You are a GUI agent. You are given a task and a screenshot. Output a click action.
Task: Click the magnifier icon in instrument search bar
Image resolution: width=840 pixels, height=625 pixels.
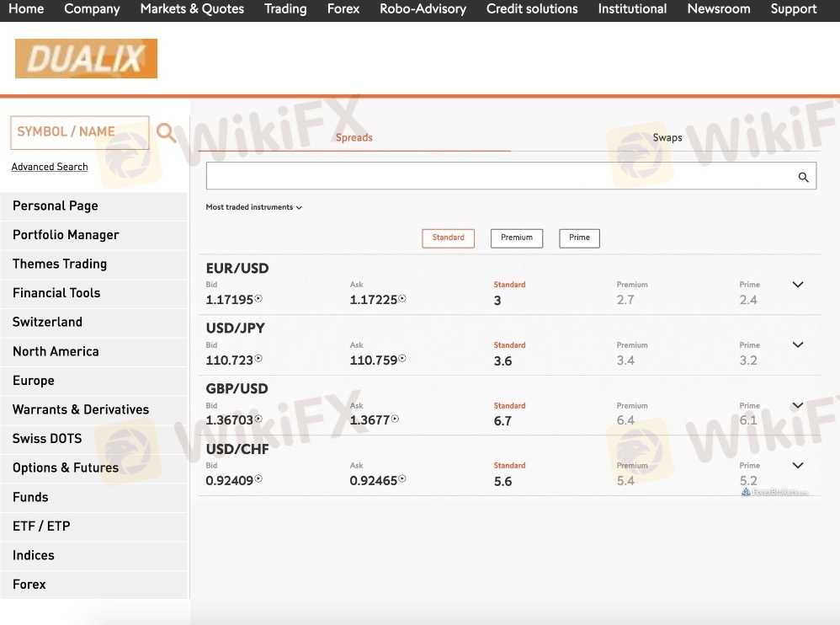[803, 177]
